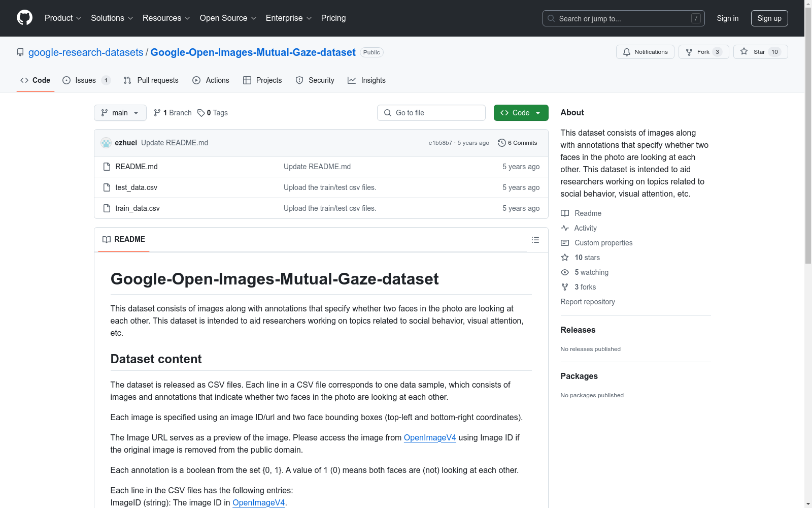Click the book icon in README tab

click(107, 239)
